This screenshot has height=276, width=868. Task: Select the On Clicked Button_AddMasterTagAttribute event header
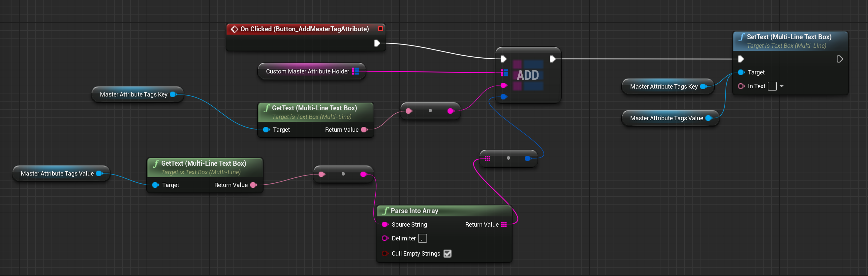coord(304,29)
